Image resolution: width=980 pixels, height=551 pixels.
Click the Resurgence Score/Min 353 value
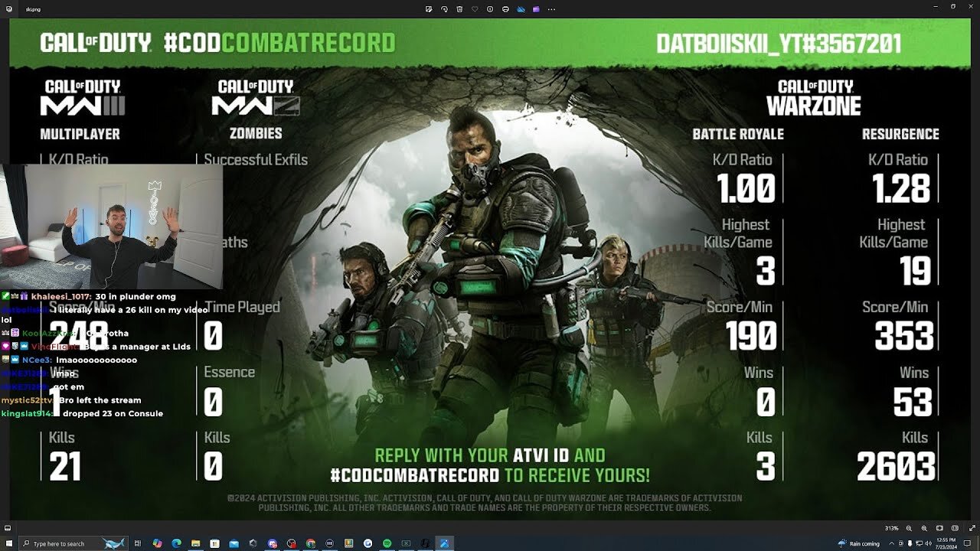904,337
